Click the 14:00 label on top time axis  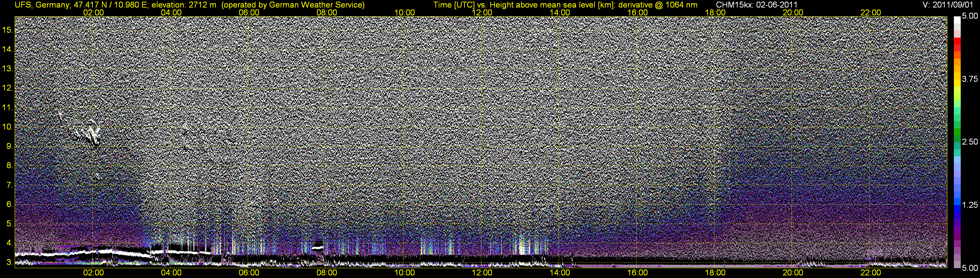point(560,12)
